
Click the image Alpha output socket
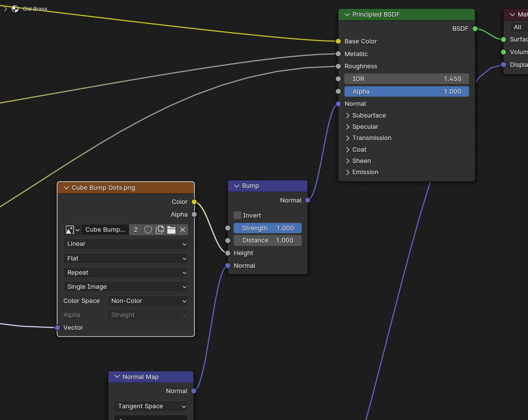194,214
